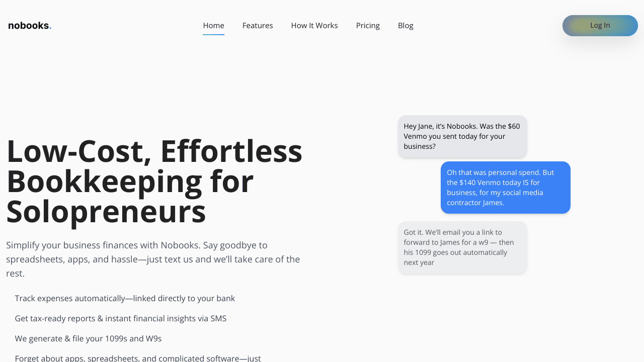Select "Track expenses automatically" list item
The image size is (644, 362).
pyautogui.click(x=125, y=298)
